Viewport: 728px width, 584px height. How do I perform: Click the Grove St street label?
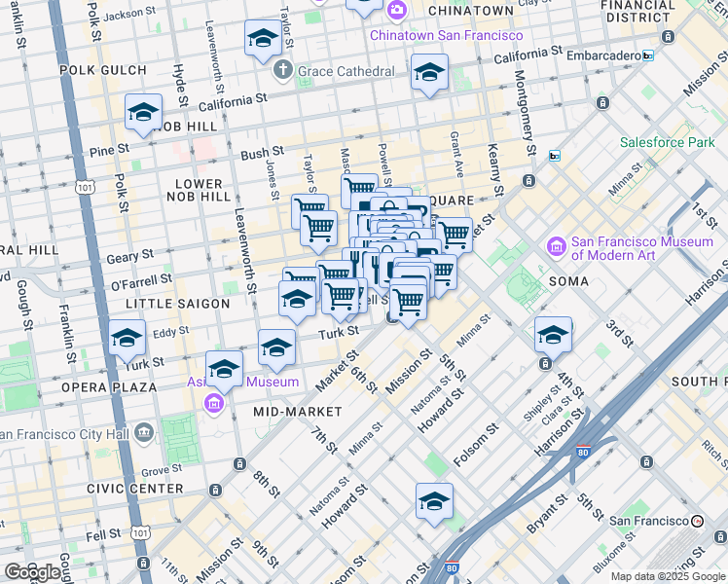pyautogui.click(x=162, y=471)
